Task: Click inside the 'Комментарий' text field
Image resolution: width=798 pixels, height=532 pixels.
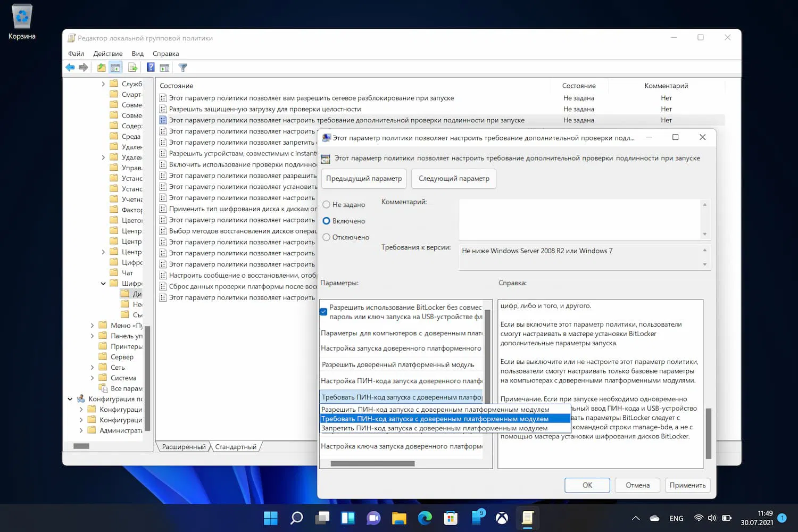Action: (x=579, y=219)
